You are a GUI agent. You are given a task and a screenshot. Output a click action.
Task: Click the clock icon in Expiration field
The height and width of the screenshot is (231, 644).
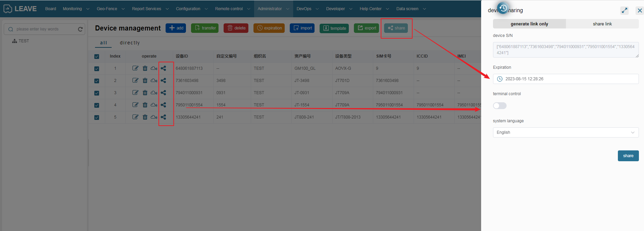[499, 79]
